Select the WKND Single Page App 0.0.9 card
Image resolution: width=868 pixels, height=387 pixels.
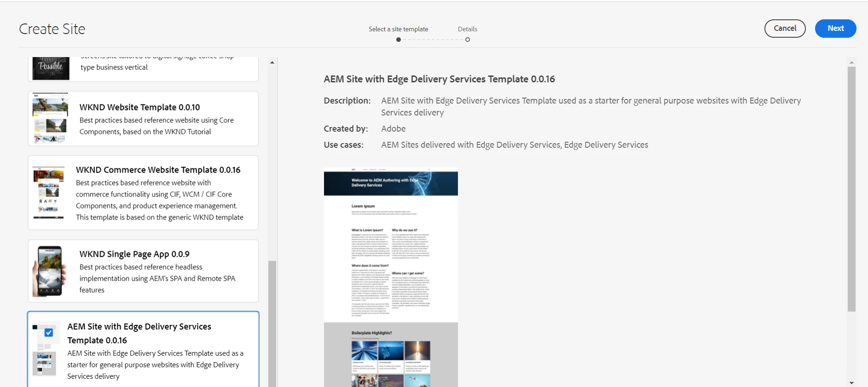click(143, 271)
